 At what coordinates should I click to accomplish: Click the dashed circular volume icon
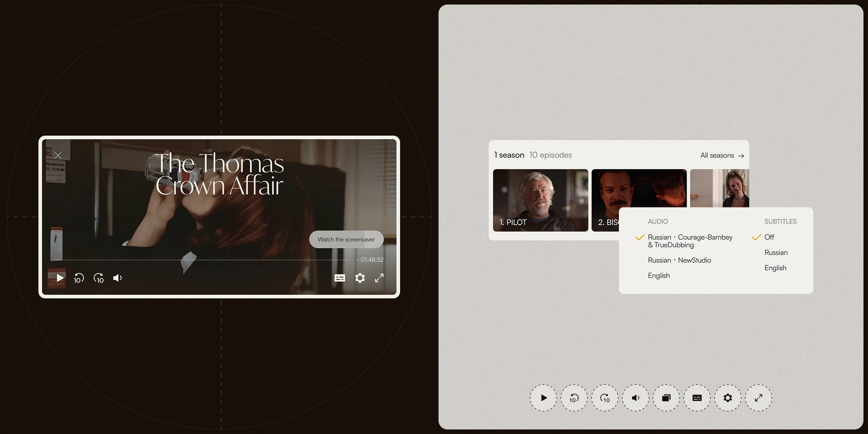tap(636, 398)
